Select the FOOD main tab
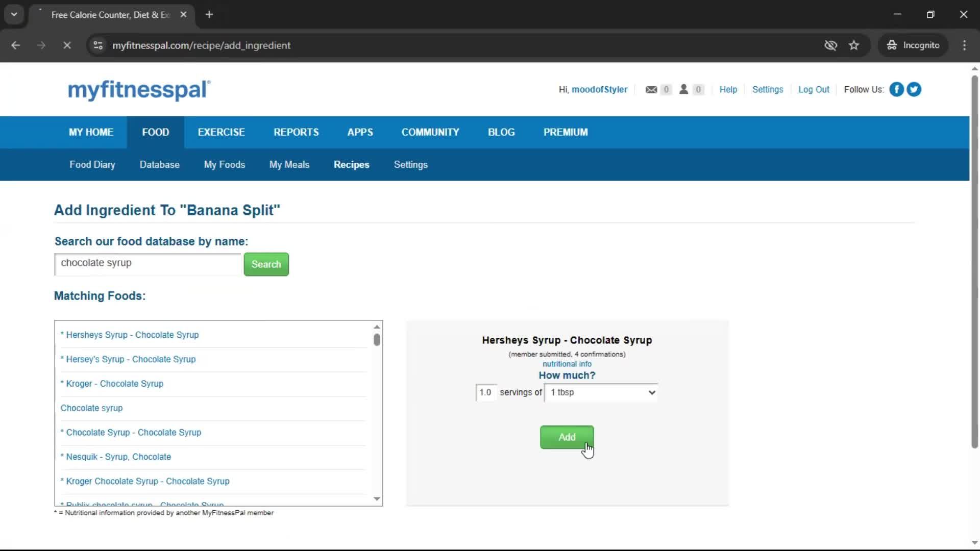The image size is (980, 551). coord(156,132)
